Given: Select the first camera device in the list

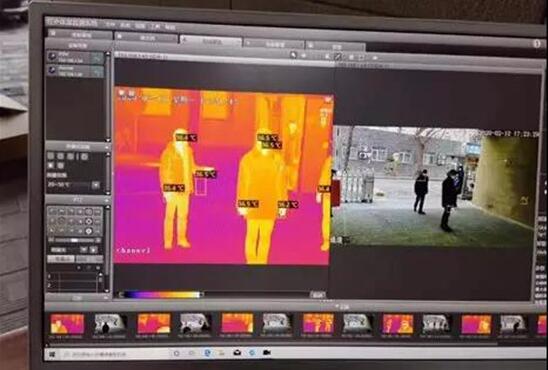Looking at the screenshot, I should click(75, 57).
